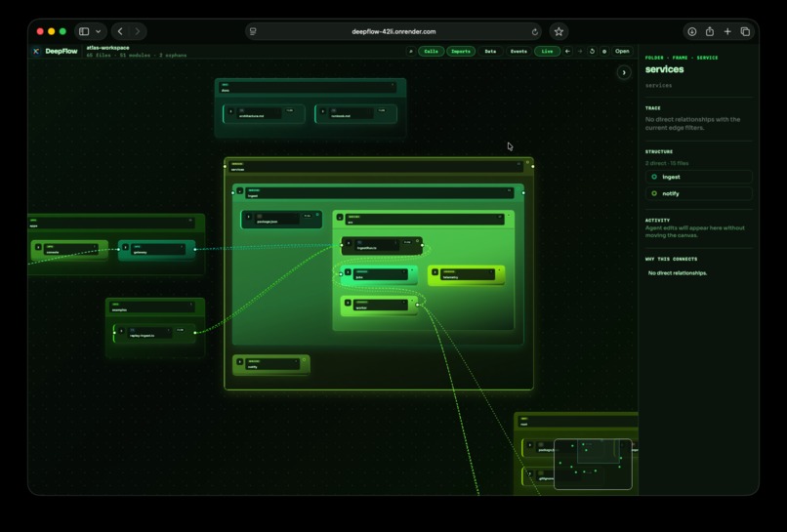Open the sidebar dropdown chevron in Safari
Viewport: 787px width, 532px height.
point(99,31)
